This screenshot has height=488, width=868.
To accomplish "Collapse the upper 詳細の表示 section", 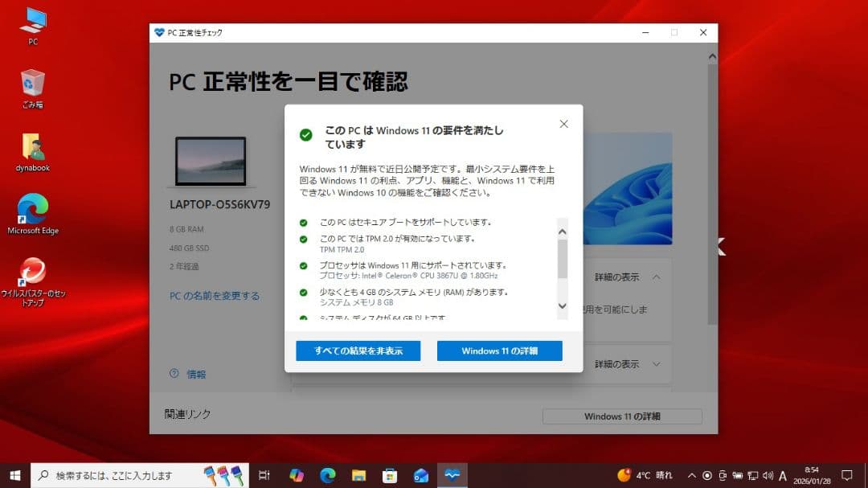I will click(x=623, y=276).
